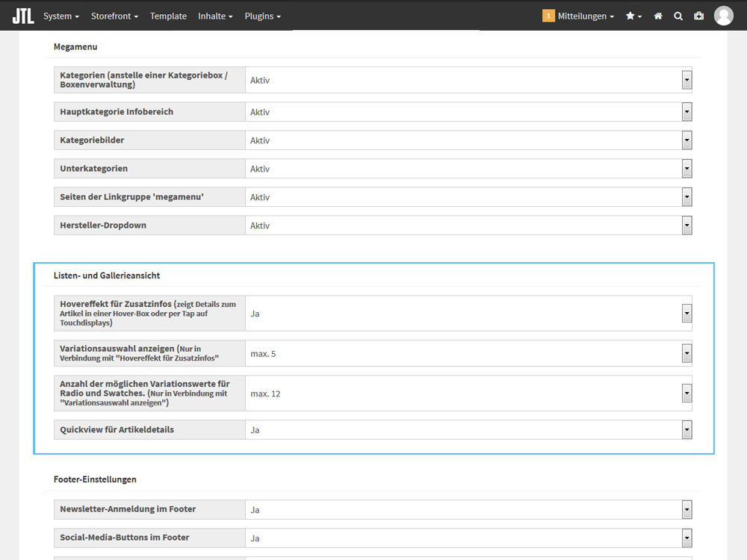Open the Inhalte menu
Viewport: 747px width, 560px height.
tap(215, 16)
